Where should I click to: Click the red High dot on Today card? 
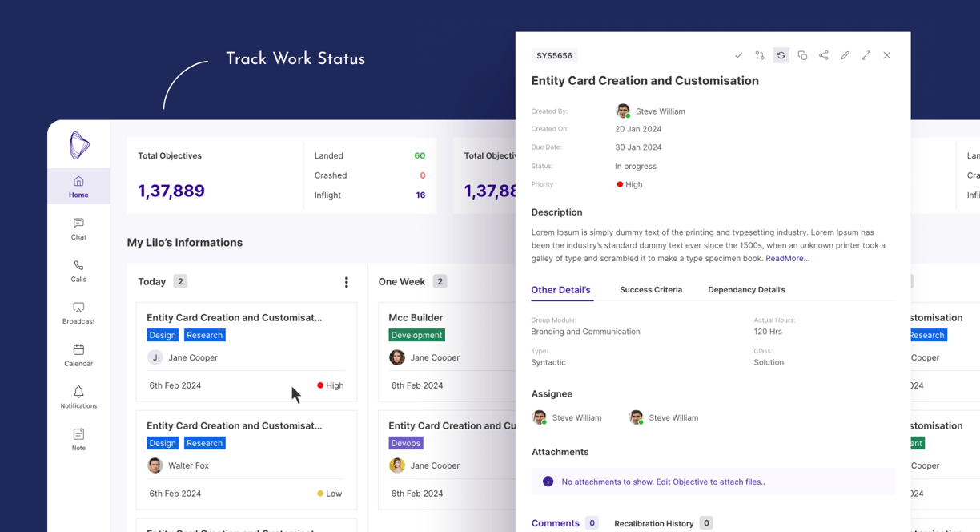click(x=320, y=385)
